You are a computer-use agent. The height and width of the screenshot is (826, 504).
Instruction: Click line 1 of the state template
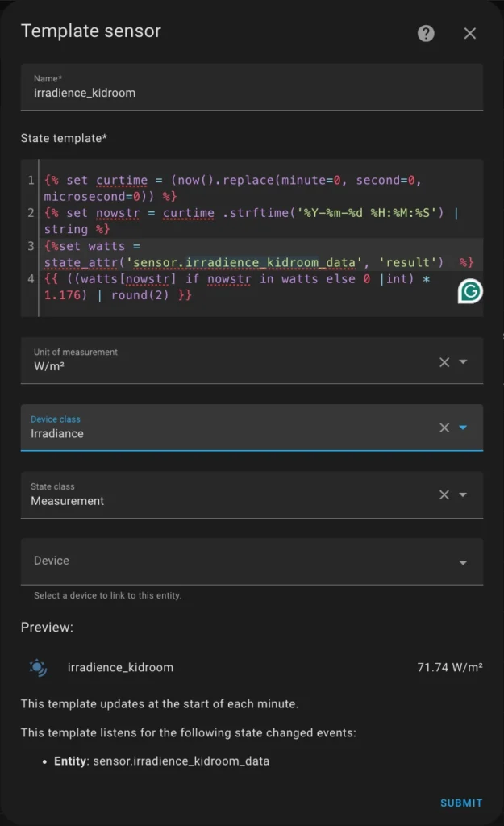click(233, 188)
